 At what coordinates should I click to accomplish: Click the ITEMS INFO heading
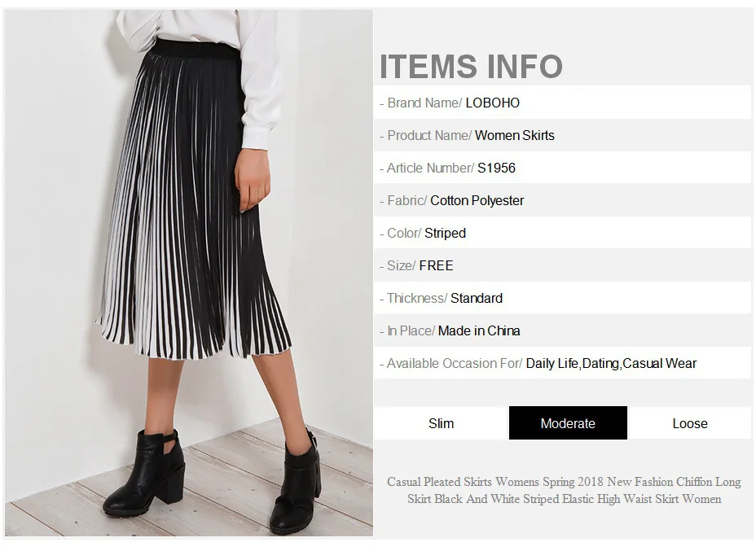471,66
